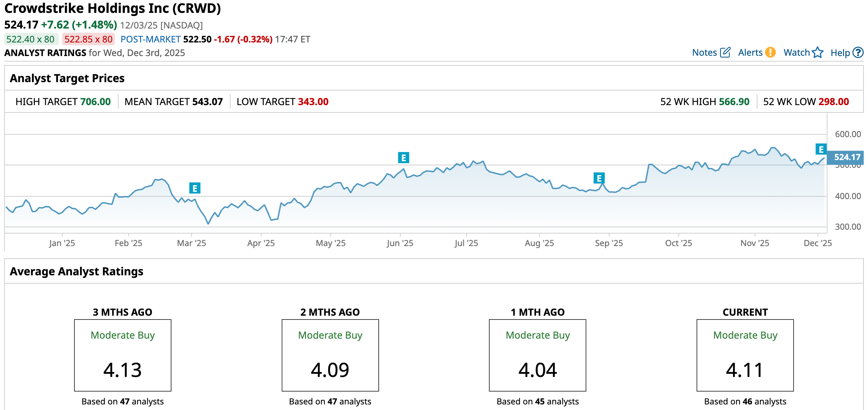
Task: Click the POST-MARKET label
Action: pos(150,39)
